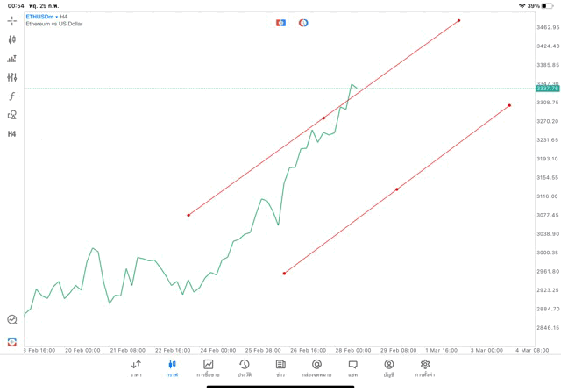The width and height of the screenshot is (561, 392).
Task: Open the ETHUSDm symbol dropdown
Action: coord(40,17)
